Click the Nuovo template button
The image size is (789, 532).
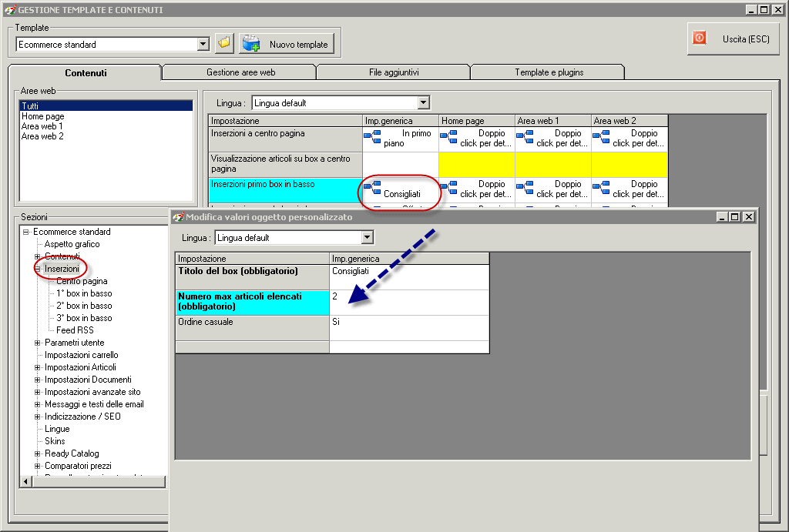point(287,44)
